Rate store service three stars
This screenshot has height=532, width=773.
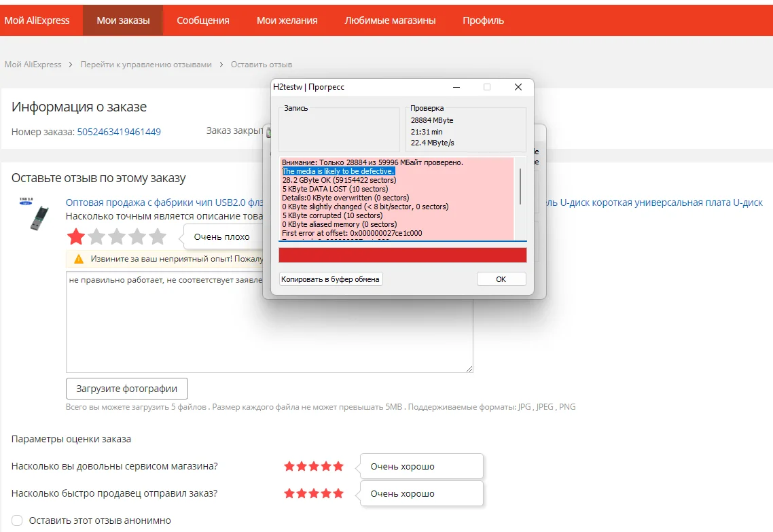point(314,466)
